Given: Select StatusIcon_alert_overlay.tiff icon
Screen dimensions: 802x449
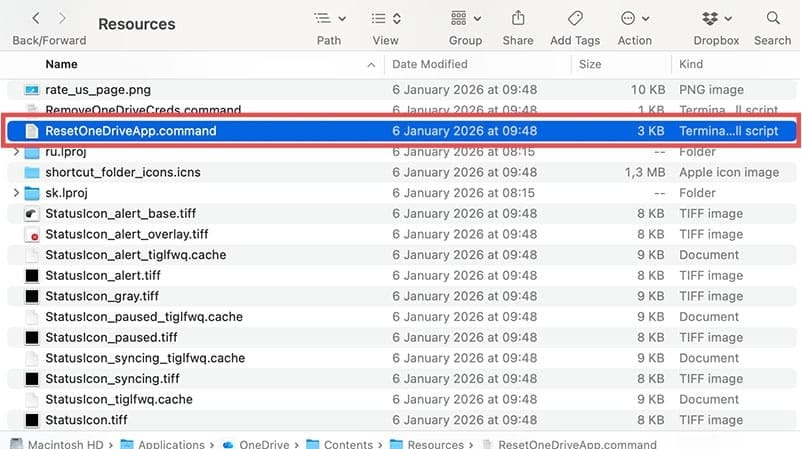Looking at the screenshot, I should pos(32,235).
